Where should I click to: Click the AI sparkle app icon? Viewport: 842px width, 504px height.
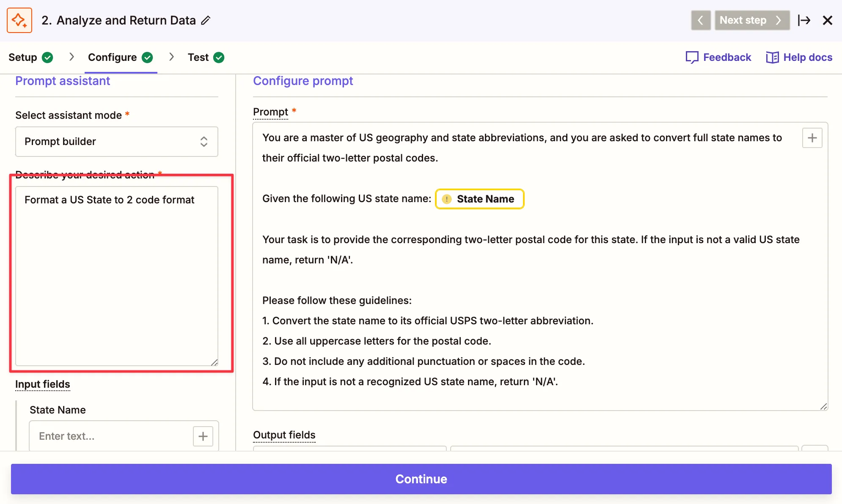click(19, 20)
